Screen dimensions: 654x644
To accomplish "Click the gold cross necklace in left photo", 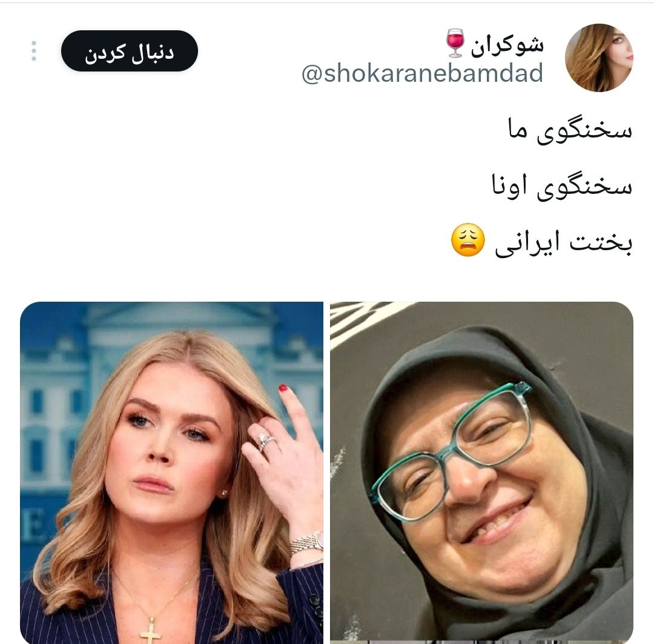I will click(151, 630).
